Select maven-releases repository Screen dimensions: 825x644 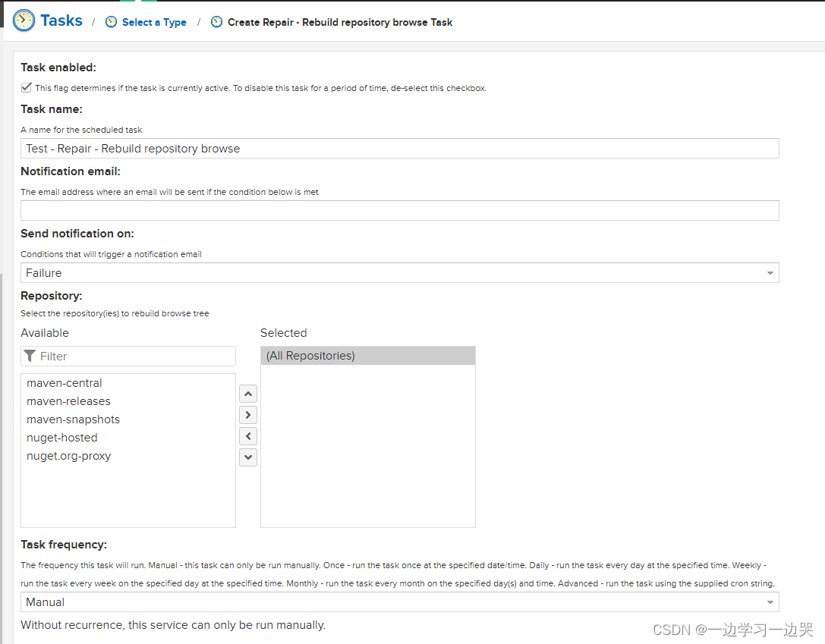click(68, 401)
